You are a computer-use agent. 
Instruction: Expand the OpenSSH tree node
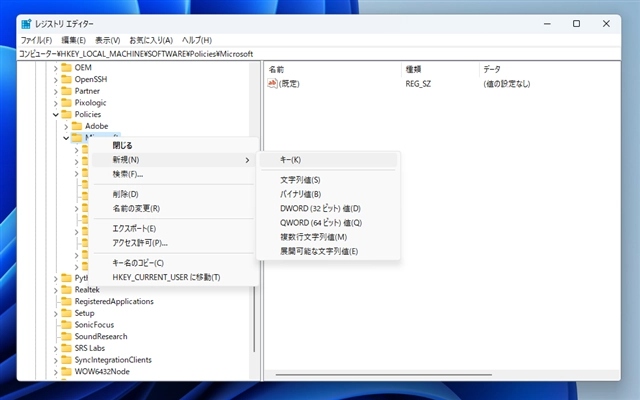(x=56, y=80)
